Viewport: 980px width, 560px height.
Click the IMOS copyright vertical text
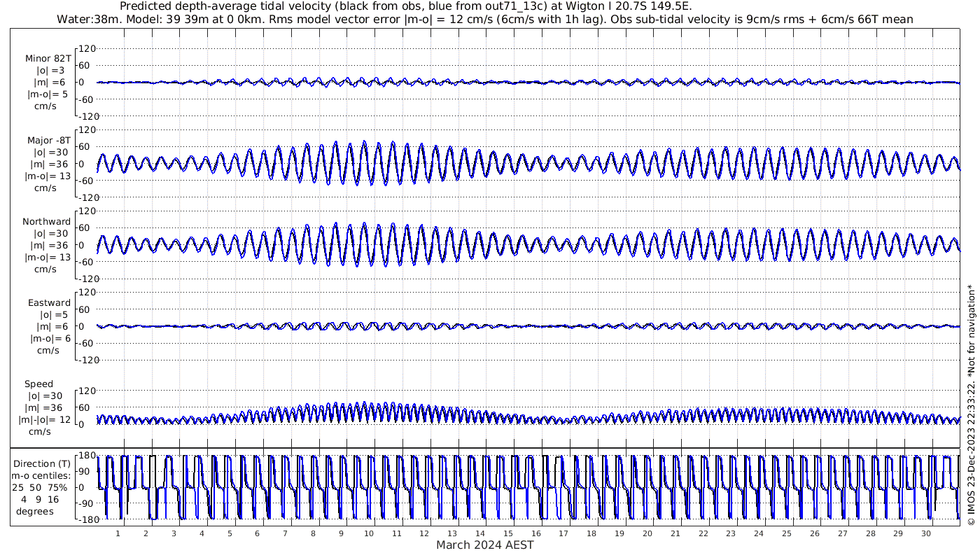coord(970,405)
